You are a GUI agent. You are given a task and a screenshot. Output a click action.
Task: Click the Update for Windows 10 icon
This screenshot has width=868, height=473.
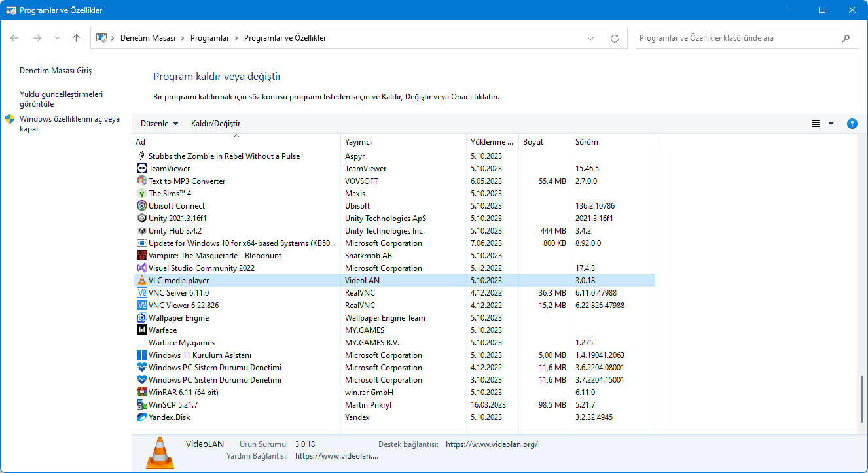[x=141, y=243]
